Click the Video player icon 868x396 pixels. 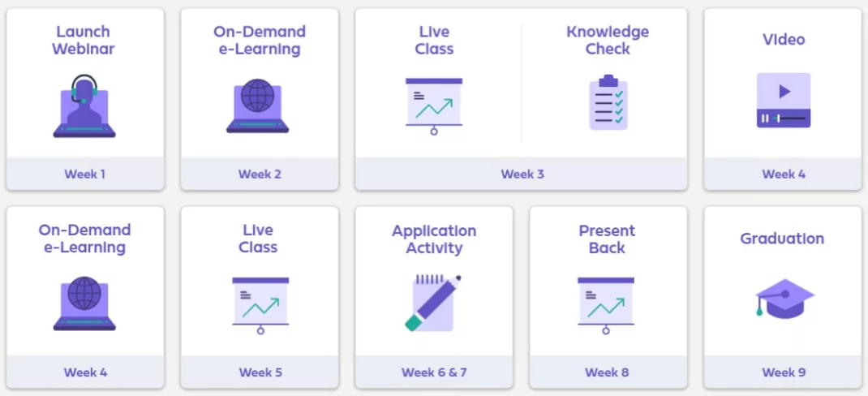click(x=784, y=101)
